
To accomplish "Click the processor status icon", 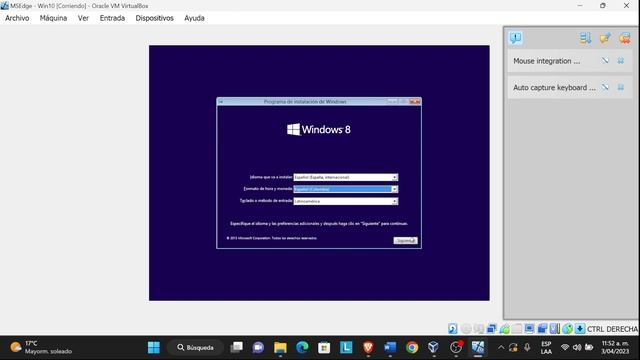I will (x=555, y=329).
